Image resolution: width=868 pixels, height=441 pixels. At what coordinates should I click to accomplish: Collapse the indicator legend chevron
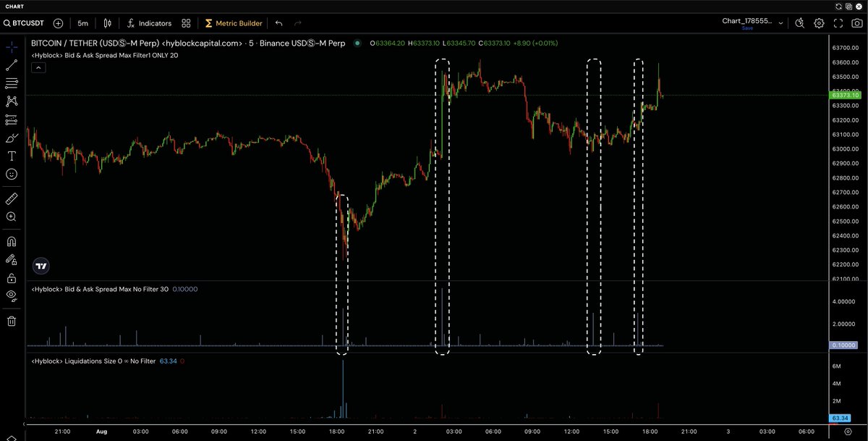38,67
